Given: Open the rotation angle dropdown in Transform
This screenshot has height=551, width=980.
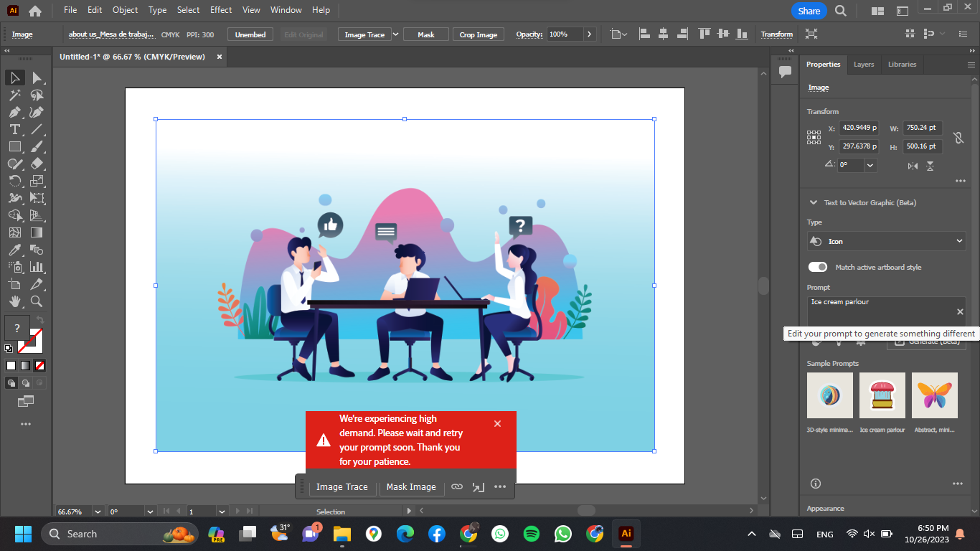Looking at the screenshot, I should coord(870,165).
